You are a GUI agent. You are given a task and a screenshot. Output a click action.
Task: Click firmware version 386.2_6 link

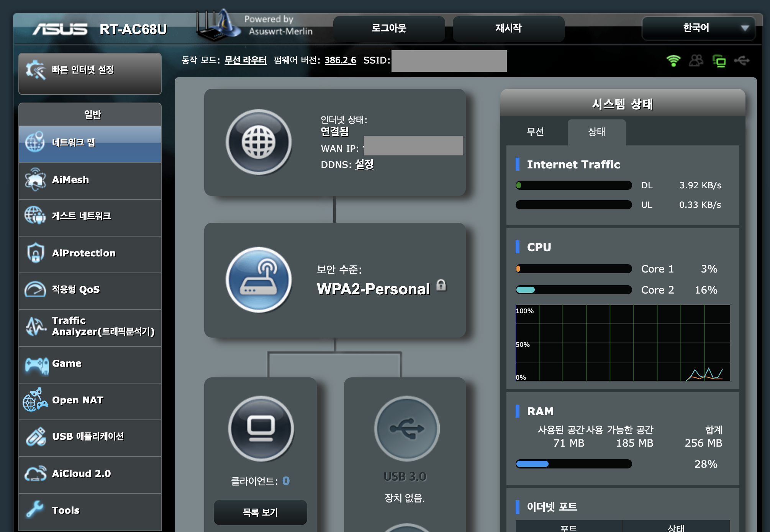(x=340, y=60)
